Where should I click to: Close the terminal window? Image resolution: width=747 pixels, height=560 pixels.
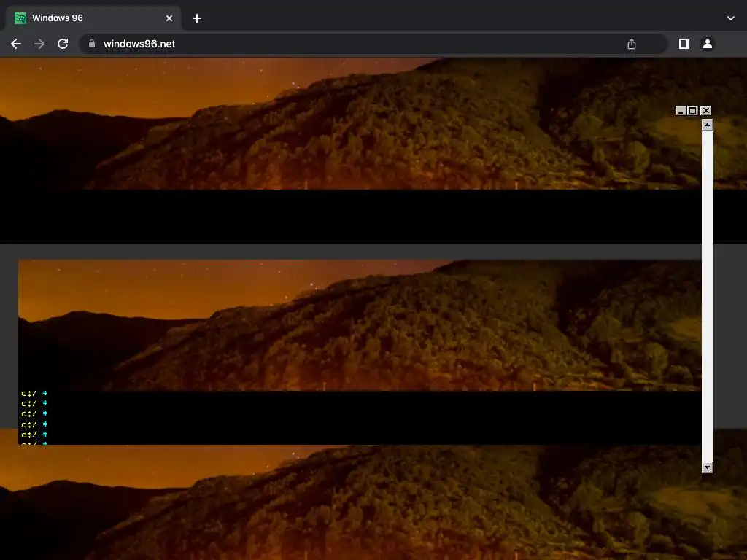pos(706,111)
